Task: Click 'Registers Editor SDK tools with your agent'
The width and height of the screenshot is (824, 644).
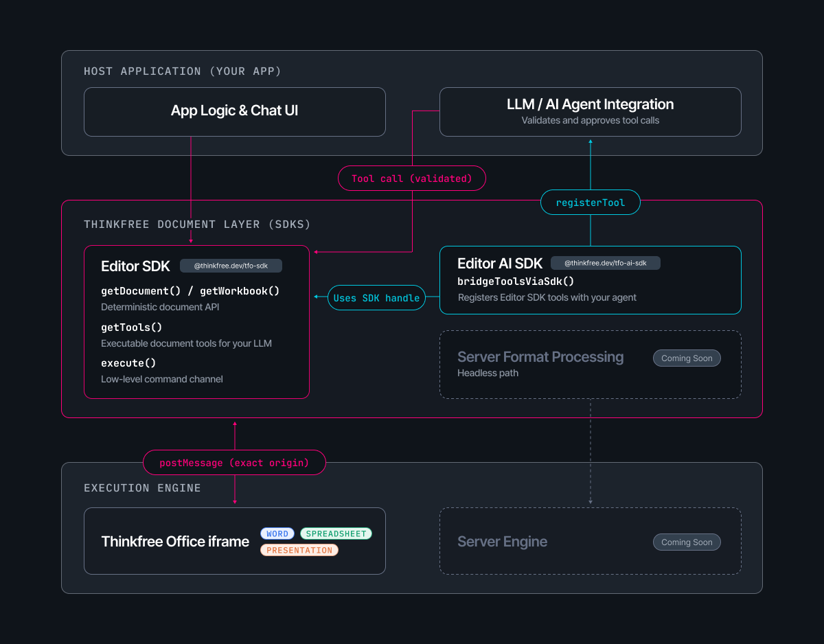Action: [x=547, y=297]
